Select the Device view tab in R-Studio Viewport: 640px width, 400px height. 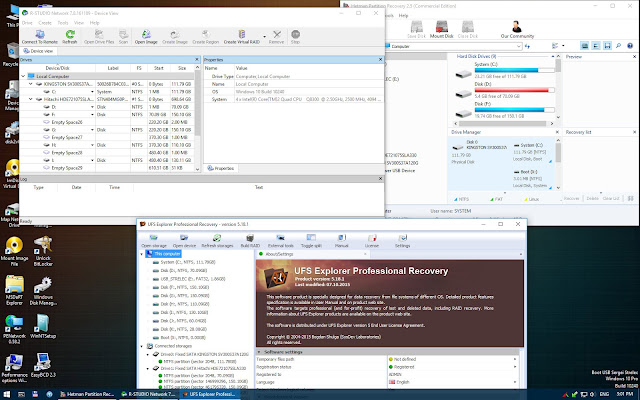(x=38, y=51)
